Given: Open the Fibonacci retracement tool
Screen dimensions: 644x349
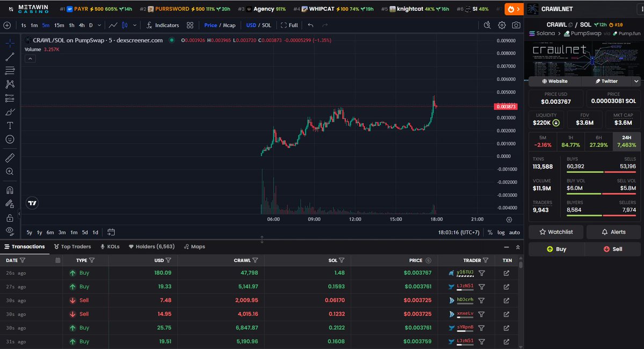Looking at the screenshot, I should 10,70.
